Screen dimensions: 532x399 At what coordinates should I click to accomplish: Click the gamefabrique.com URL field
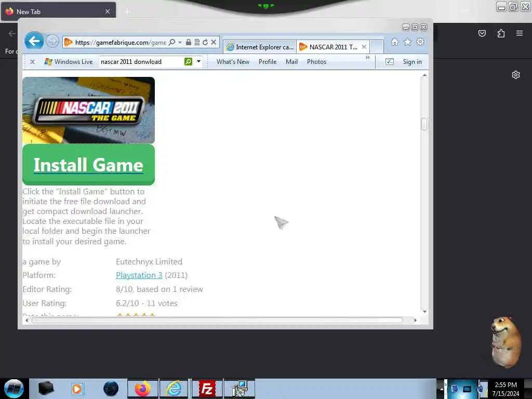pyautogui.click(x=120, y=42)
